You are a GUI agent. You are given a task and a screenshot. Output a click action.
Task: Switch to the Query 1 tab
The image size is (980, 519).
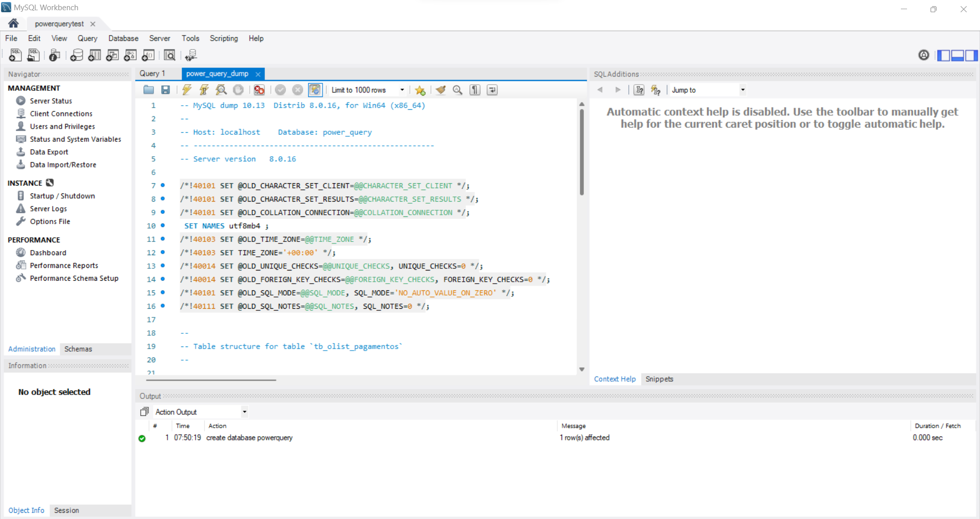pos(153,73)
